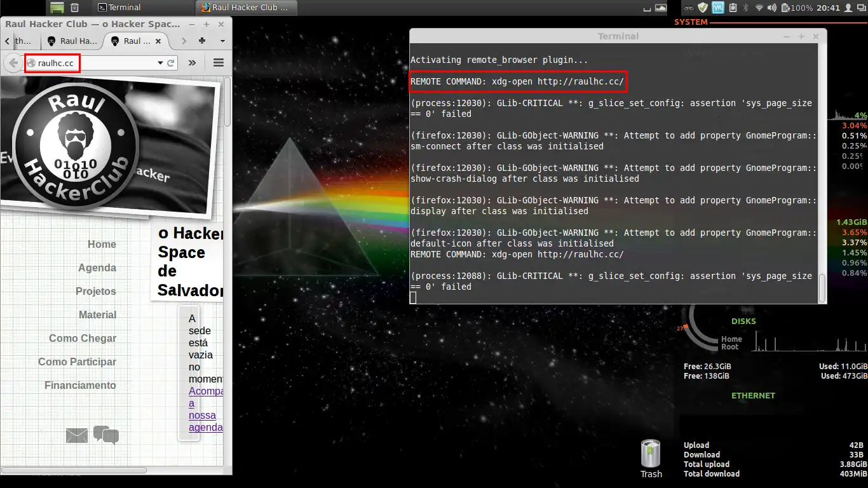This screenshot has width=868, height=488.
Task: Click the volume speaker tray icon
Action: [x=773, y=8]
